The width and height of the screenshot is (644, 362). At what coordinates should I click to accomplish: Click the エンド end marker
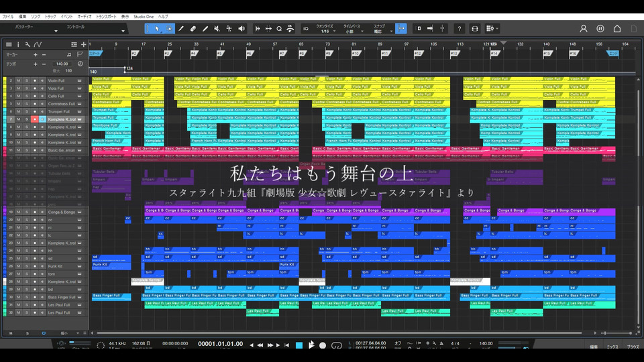612,54
